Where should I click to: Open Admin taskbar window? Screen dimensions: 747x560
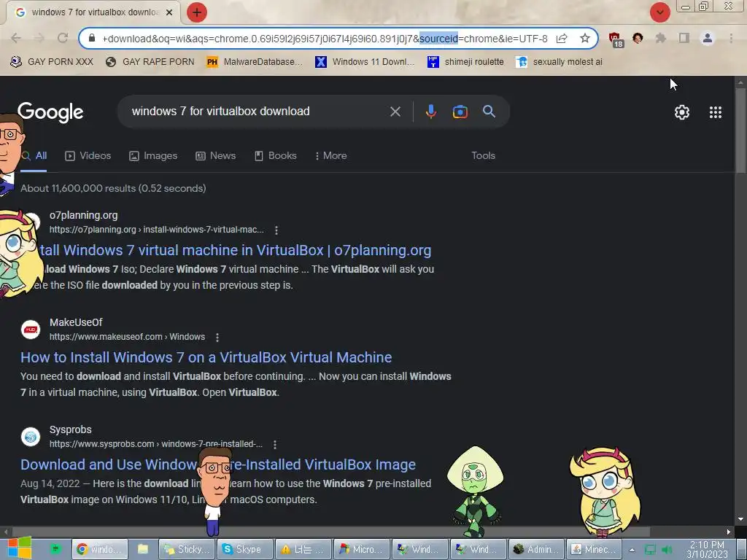tap(536, 550)
